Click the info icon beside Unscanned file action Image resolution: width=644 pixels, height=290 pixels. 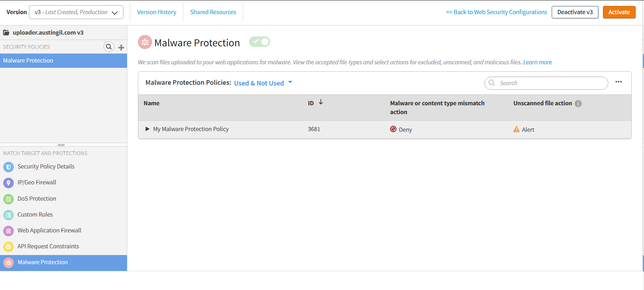[x=578, y=103]
